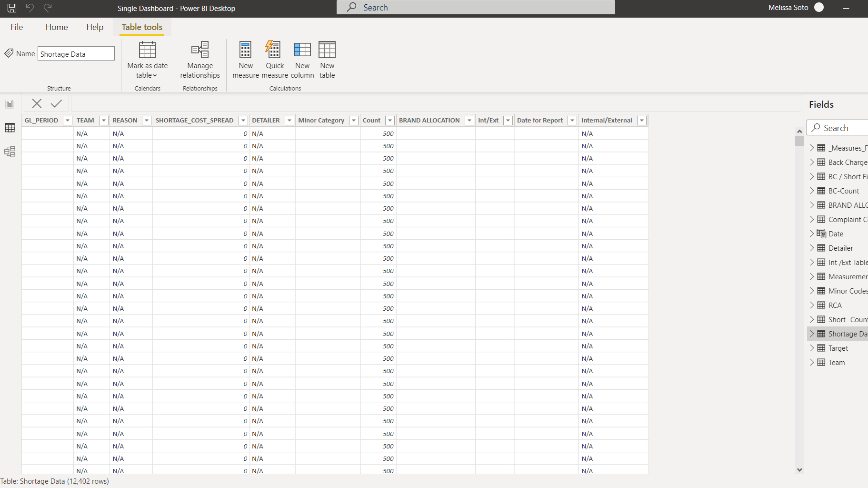Open GL_PERIOD column filter dropdown
This screenshot has height=488, width=868.
click(x=67, y=121)
